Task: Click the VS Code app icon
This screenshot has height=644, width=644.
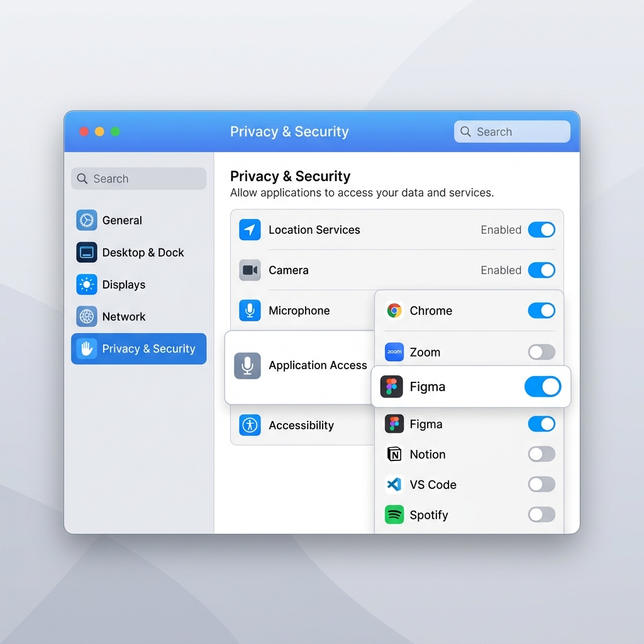Action: (394, 484)
